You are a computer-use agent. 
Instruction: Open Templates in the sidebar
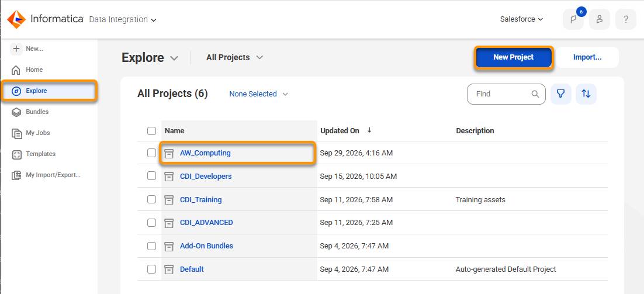tap(40, 154)
